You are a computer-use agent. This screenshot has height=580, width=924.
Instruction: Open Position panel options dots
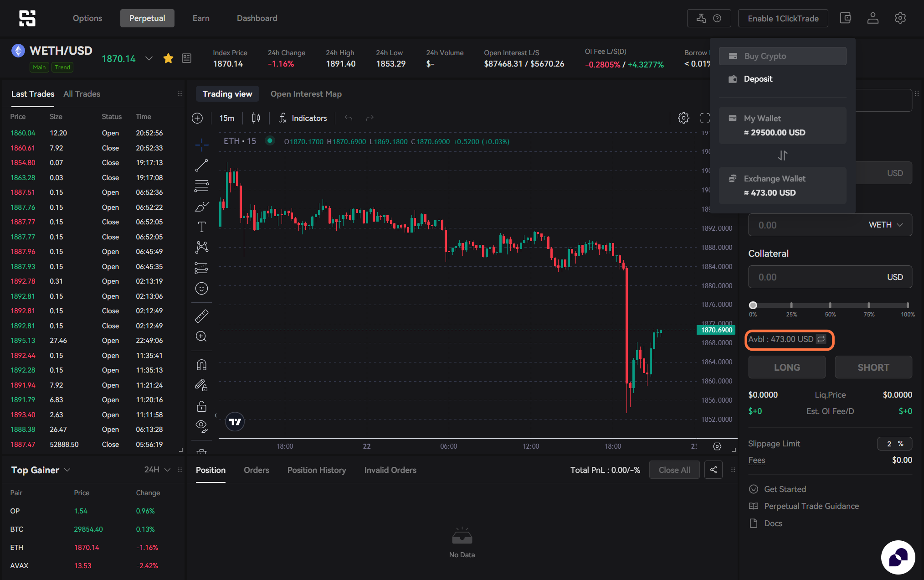click(x=733, y=470)
